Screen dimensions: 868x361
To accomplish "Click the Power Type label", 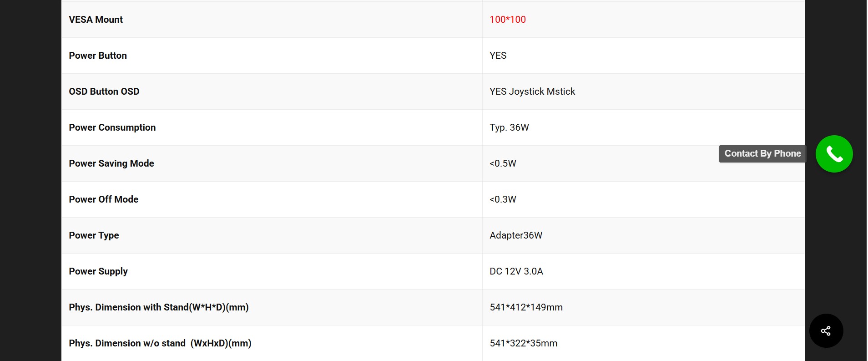I will (94, 235).
